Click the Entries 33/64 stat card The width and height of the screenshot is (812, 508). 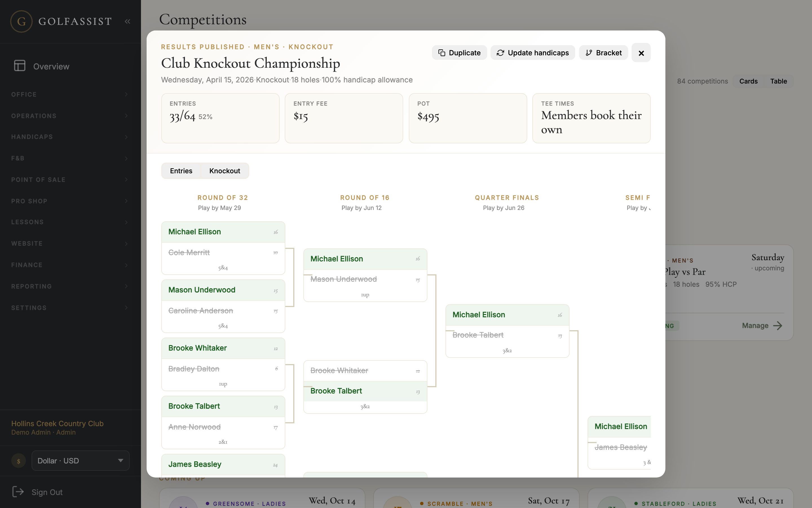click(x=220, y=118)
